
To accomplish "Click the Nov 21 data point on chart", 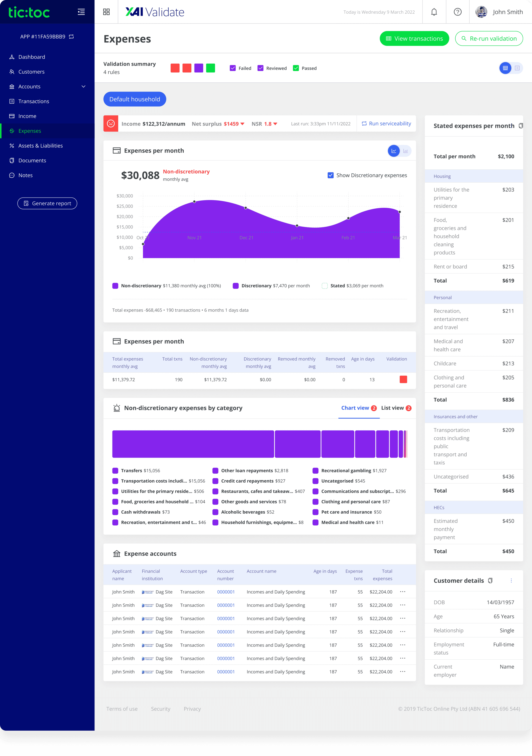I will 194,201.
